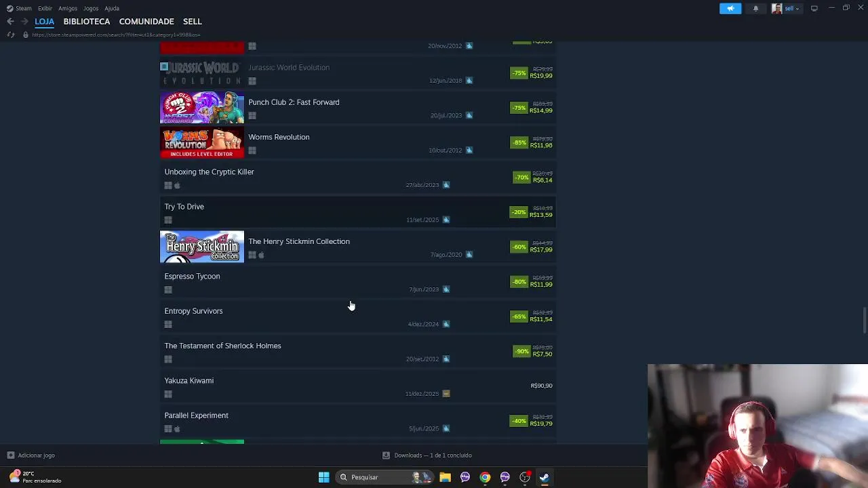Open the Exibir menu

tap(45, 8)
